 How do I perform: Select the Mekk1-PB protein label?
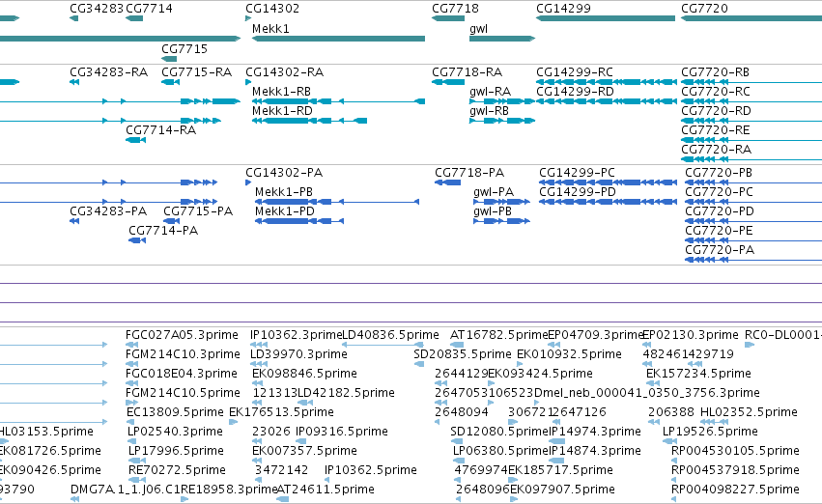pos(284,192)
